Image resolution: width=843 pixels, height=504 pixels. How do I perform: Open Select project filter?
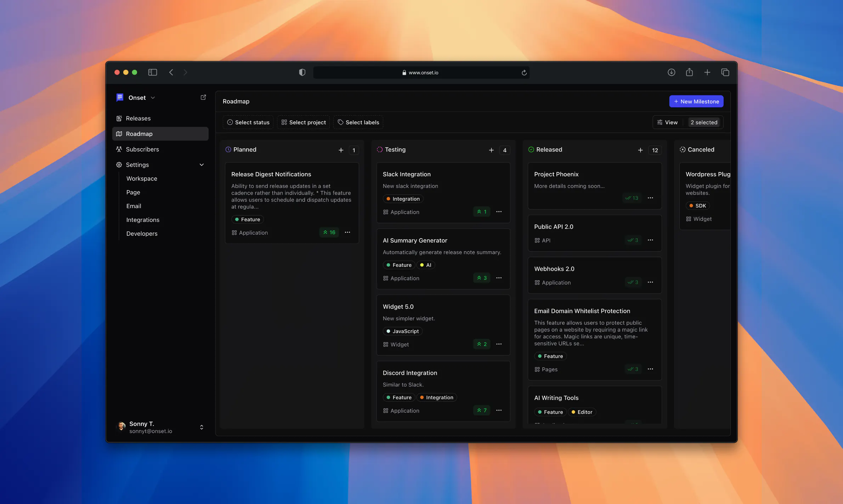(x=303, y=122)
